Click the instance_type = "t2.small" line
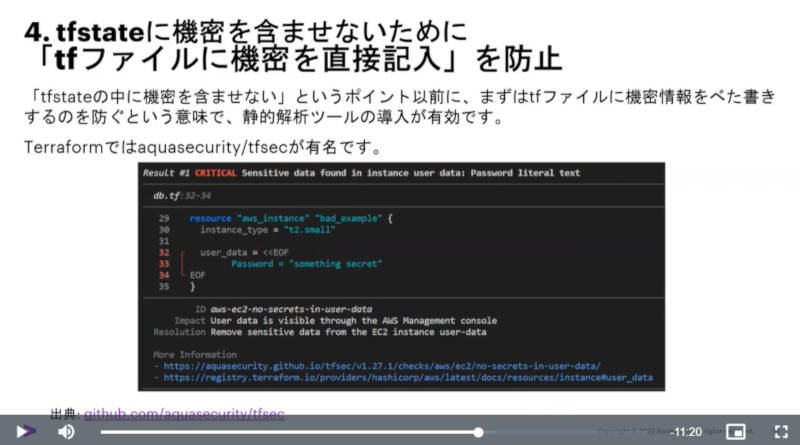The width and height of the screenshot is (800, 445). [267, 230]
